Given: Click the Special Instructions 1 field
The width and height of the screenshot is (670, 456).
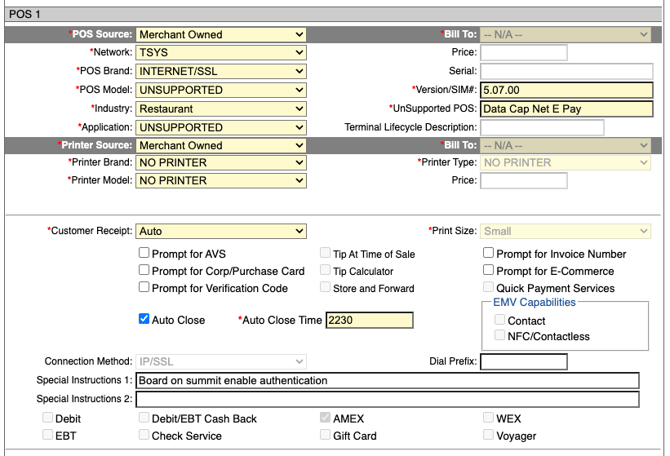Looking at the screenshot, I should (387, 380).
